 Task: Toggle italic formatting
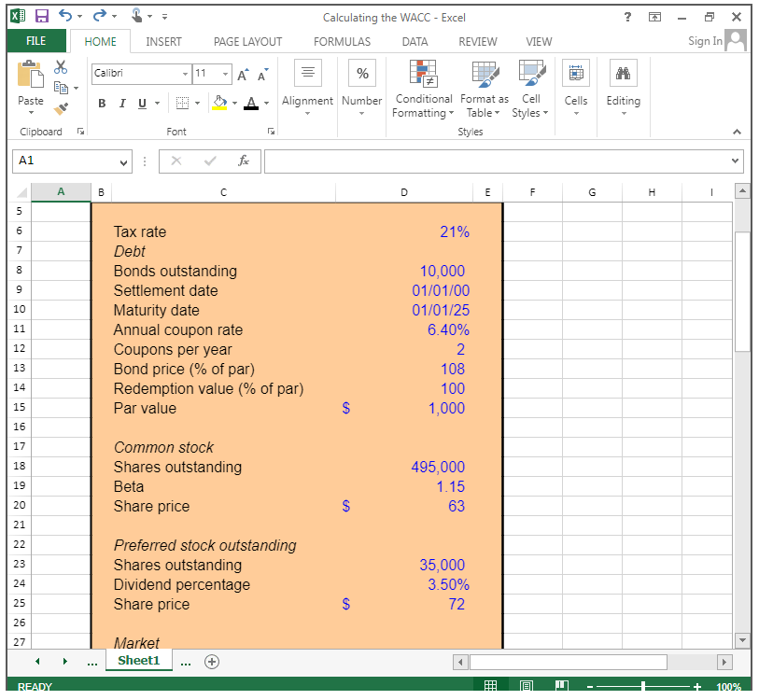tap(122, 103)
